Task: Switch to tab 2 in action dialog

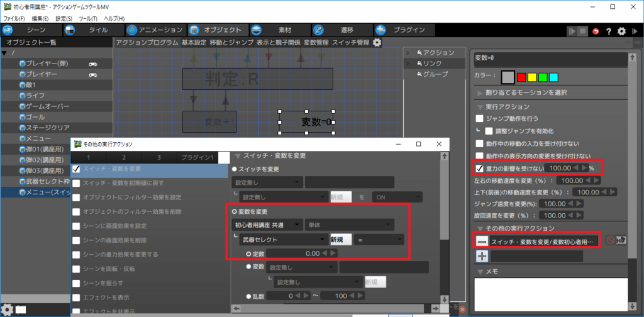Action: point(124,158)
